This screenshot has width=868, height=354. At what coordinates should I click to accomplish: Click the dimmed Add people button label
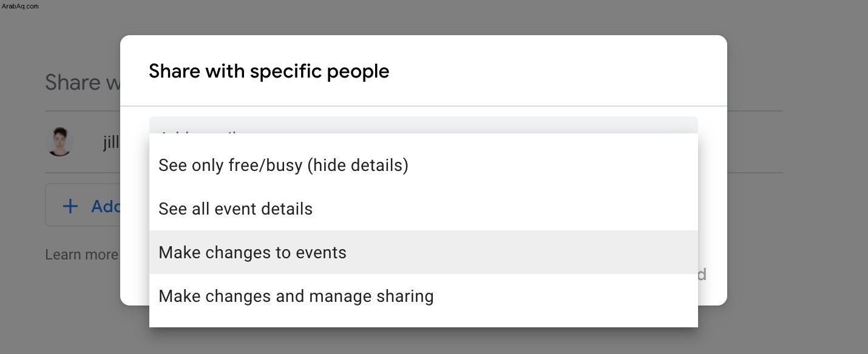[106, 207]
